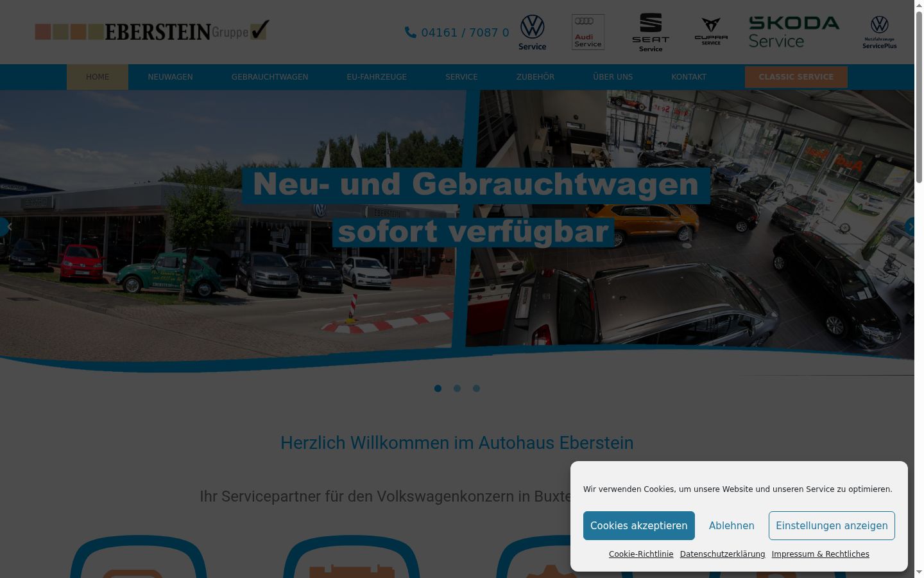Screen dimensions: 924x578
Task: Advance the slider with right arrow
Action: [x=909, y=227]
